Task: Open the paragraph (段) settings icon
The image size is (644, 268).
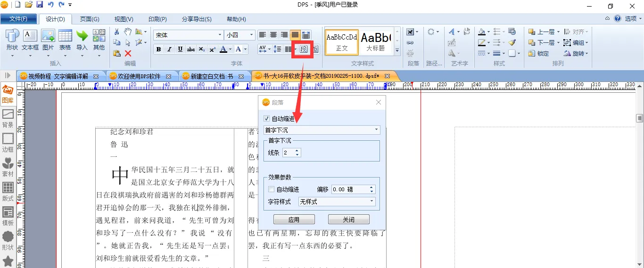Action: [x=304, y=49]
